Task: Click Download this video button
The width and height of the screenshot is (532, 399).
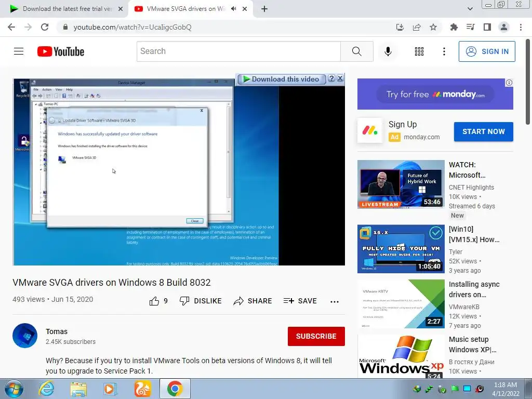Action: point(281,79)
